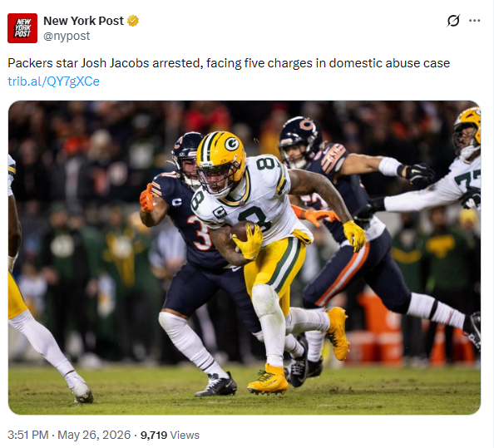Open the @nypost handle link
Screen dimensions: 494x448
(x=67, y=36)
